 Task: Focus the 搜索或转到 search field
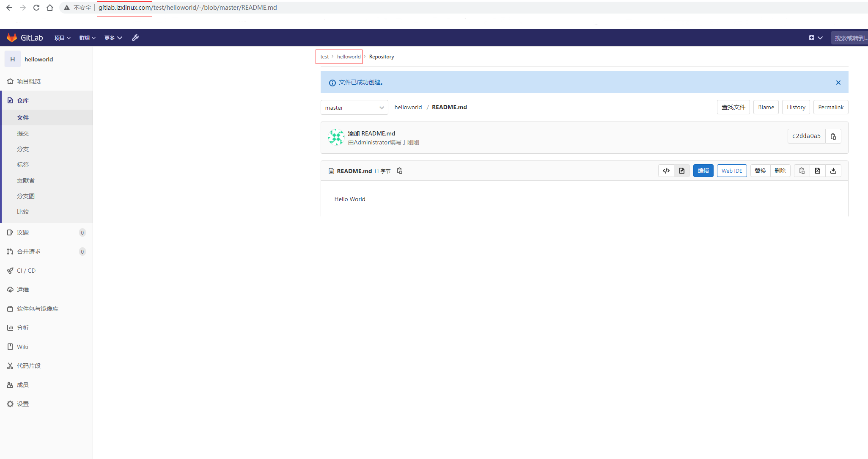coord(850,38)
